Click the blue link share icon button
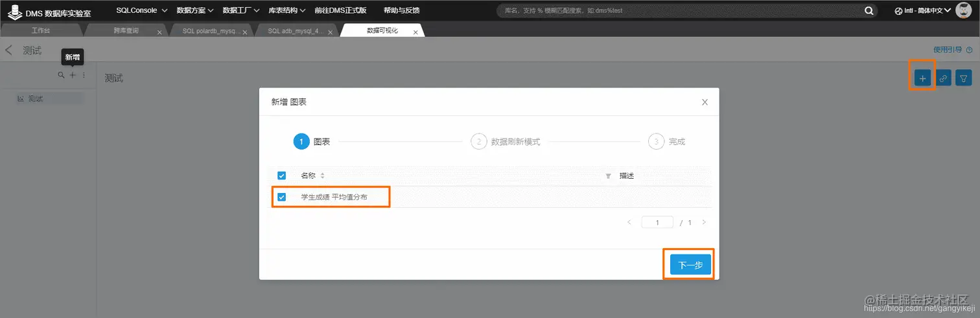This screenshot has width=980, height=318. click(944, 78)
